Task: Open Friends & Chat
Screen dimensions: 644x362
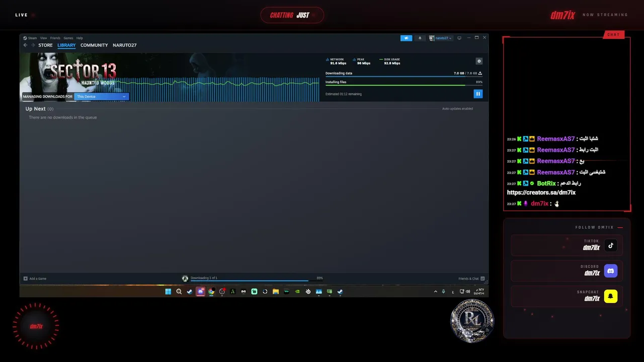Action: click(471, 279)
